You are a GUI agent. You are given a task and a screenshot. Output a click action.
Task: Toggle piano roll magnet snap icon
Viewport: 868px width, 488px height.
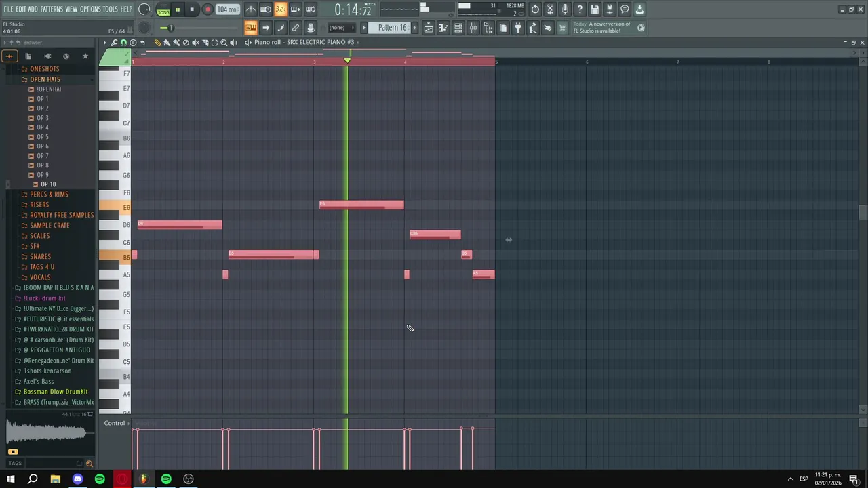point(123,43)
